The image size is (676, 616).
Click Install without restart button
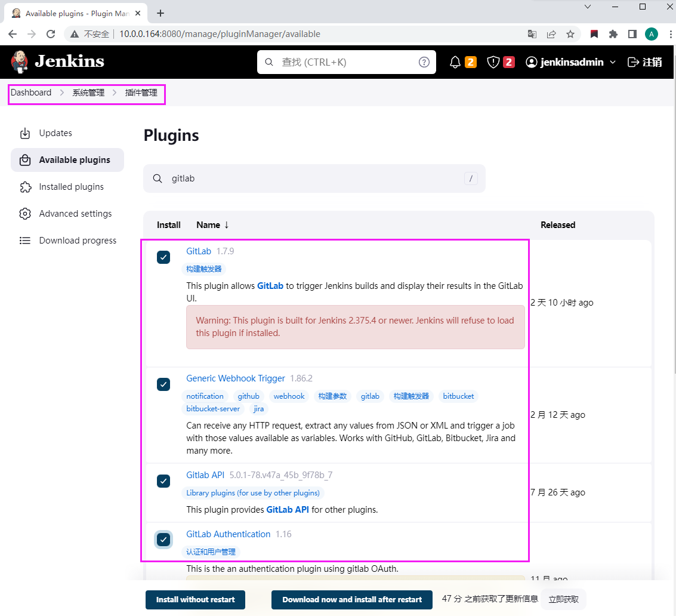point(195,600)
